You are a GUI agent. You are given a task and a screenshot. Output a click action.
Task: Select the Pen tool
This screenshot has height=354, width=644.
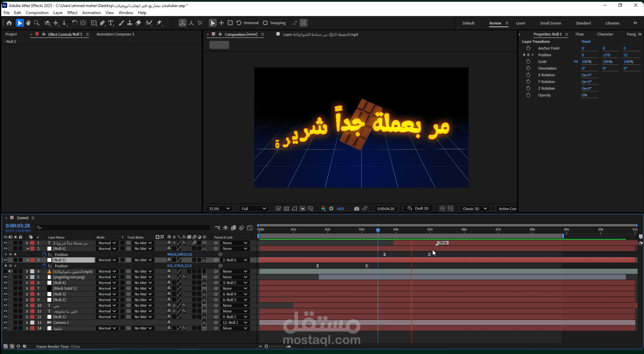point(102,23)
